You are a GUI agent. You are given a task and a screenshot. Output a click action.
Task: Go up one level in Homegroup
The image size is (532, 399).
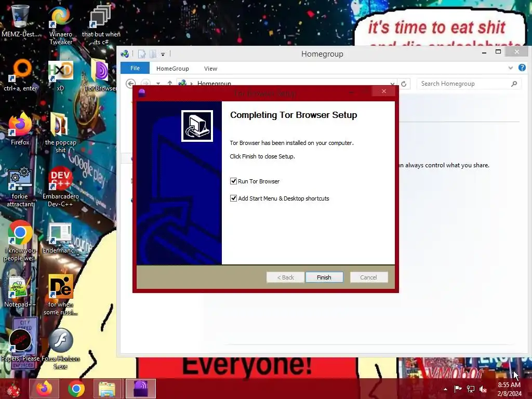point(170,84)
